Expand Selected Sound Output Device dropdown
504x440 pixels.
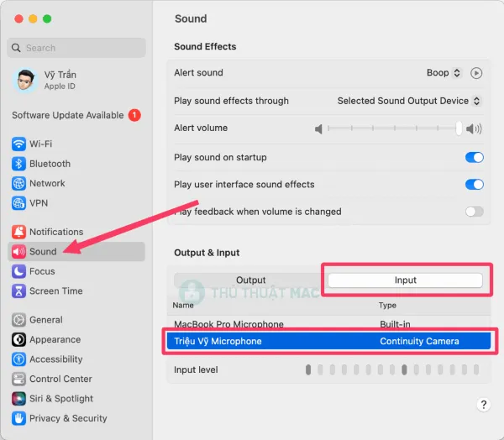[x=409, y=101]
